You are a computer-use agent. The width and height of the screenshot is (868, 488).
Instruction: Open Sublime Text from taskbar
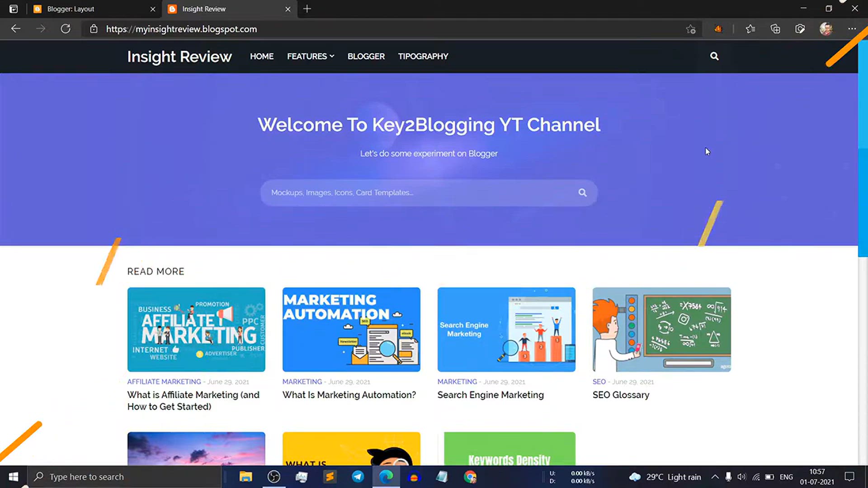(x=330, y=477)
